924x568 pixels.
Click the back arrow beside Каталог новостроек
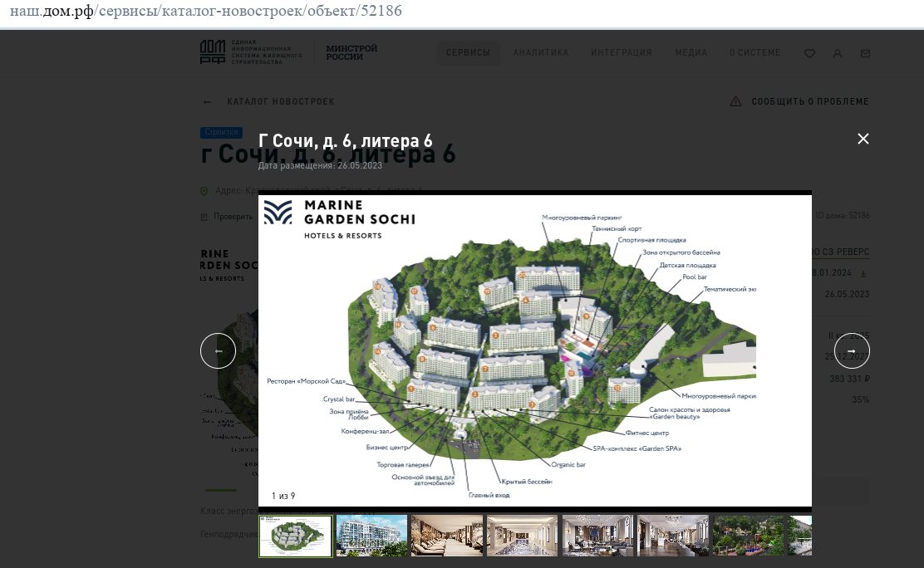point(207,102)
